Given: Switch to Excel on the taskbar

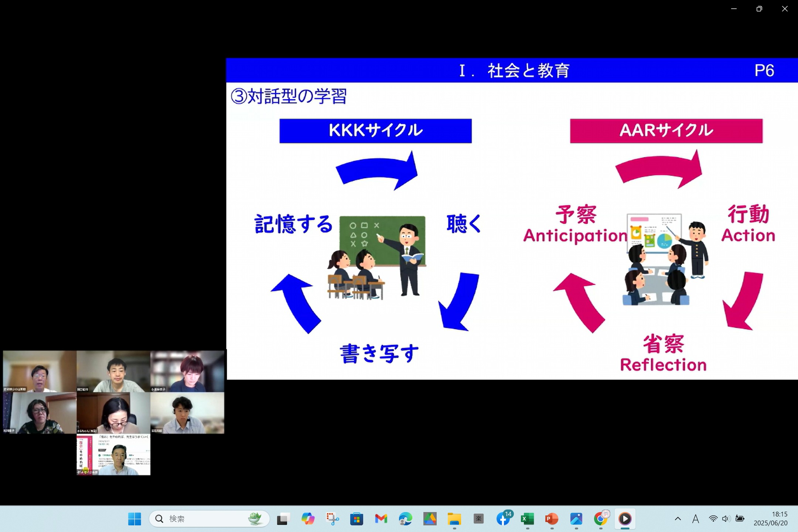Looking at the screenshot, I should [528, 519].
